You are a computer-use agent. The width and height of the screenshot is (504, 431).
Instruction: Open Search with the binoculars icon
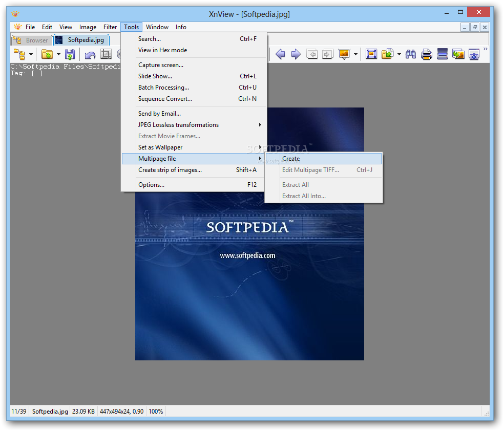[x=411, y=54]
